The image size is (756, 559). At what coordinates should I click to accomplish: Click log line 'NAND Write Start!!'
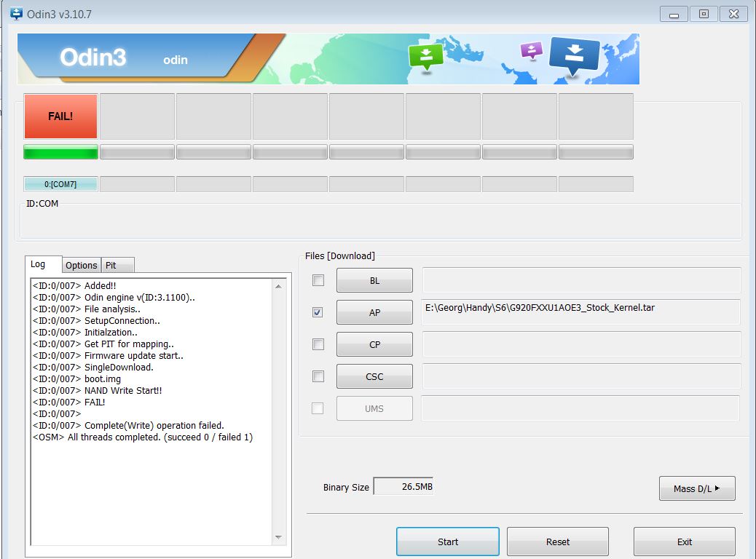coord(97,390)
